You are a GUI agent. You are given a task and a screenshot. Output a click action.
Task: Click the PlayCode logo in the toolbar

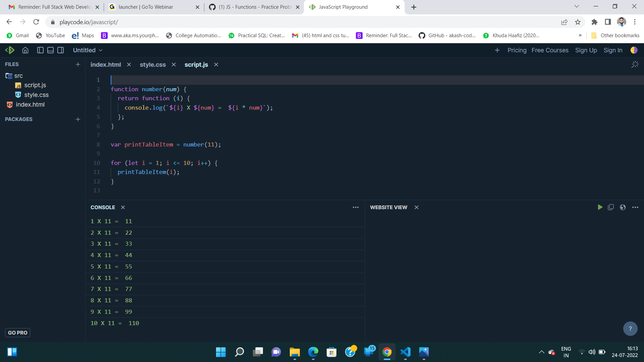pos(10,50)
